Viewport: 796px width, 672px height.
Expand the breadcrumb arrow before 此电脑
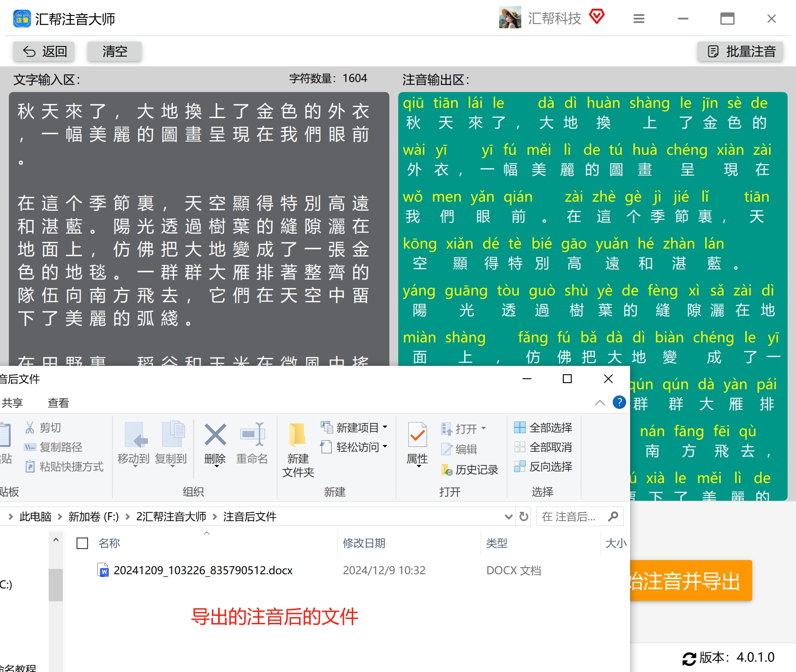coord(11,516)
